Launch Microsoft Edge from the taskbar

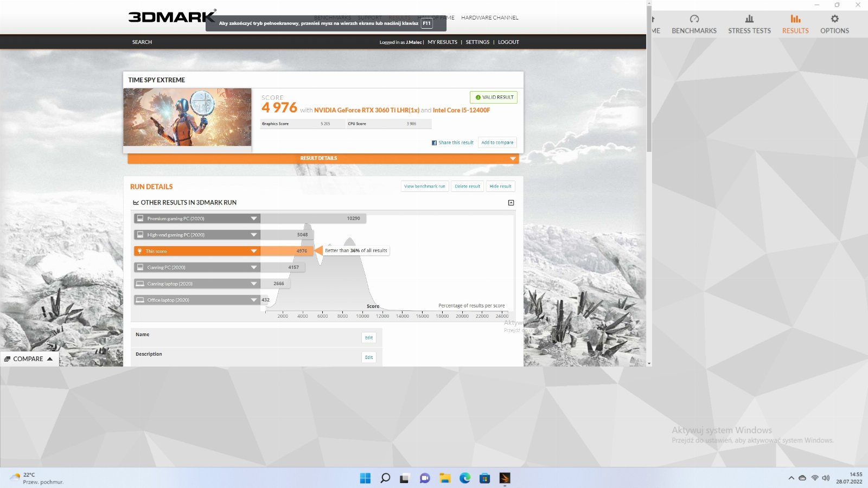coord(465,478)
